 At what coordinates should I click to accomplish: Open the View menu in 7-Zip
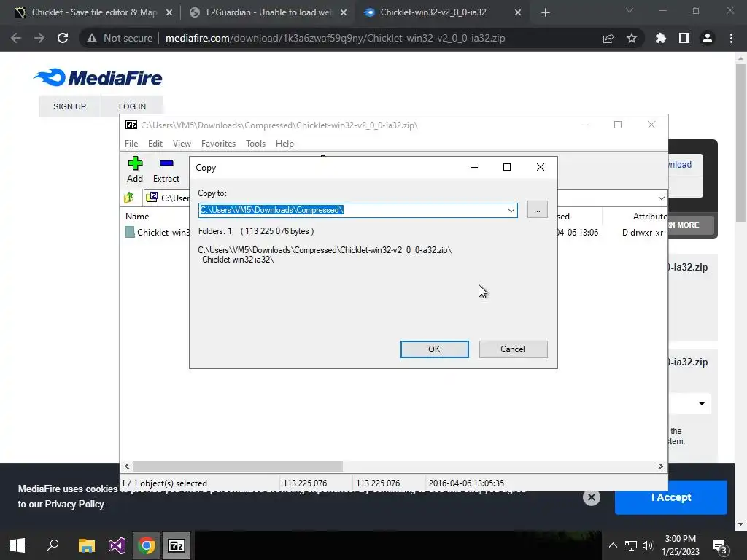click(182, 144)
